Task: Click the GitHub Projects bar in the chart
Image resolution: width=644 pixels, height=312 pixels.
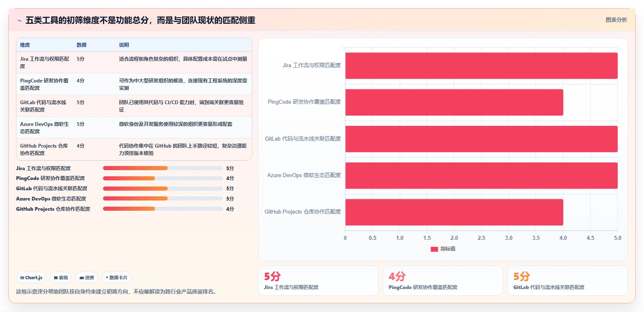Action: pos(454,212)
